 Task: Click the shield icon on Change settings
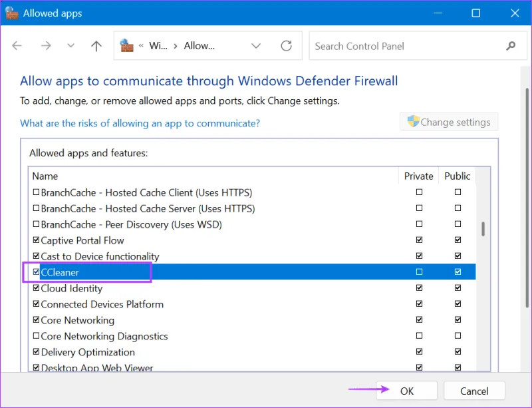pos(414,121)
